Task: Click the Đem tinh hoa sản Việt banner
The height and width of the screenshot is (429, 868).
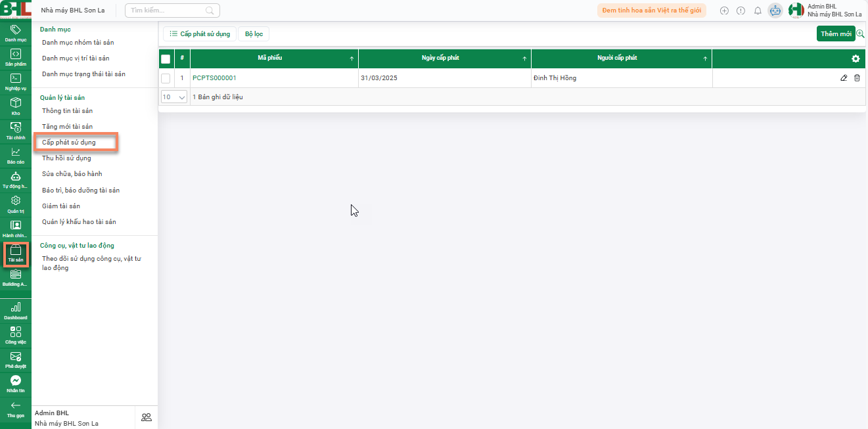Action: 651,11
